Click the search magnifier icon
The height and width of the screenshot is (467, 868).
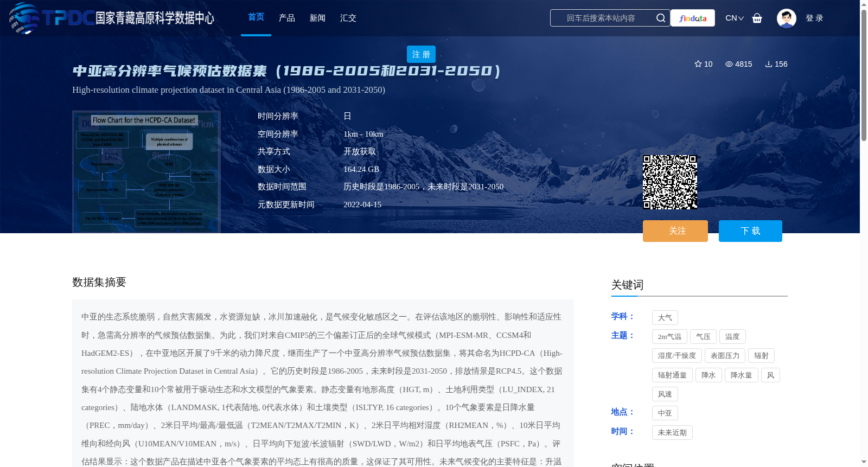pyautogui.click(x=660, y=18)
